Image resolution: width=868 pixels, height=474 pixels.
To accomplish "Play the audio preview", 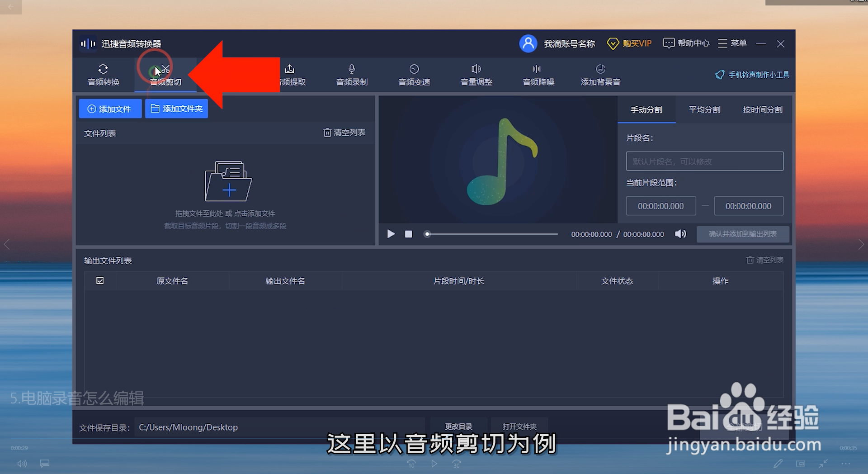I will pyautogui.click(x=391, y=234).
